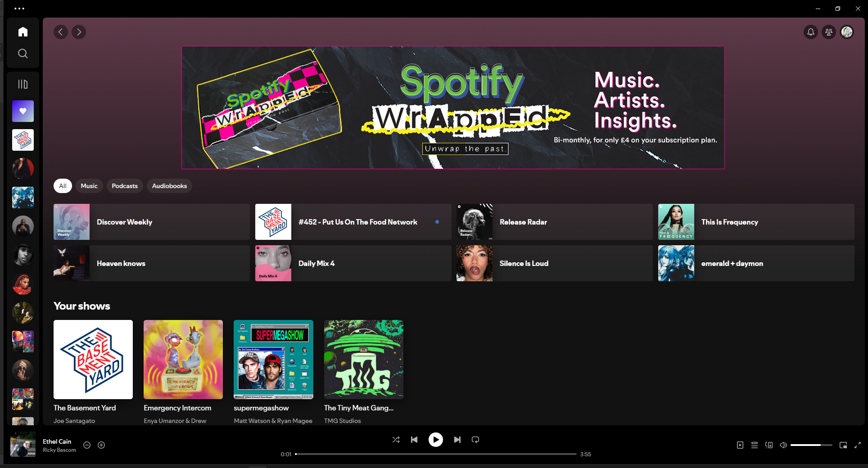Click the hide-track minus icon
This screenshot has height=468, width=868.
(87, 445)
